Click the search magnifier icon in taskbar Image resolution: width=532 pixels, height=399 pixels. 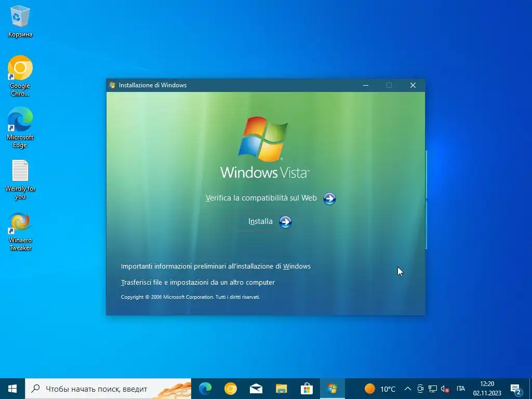click(35, 389)
